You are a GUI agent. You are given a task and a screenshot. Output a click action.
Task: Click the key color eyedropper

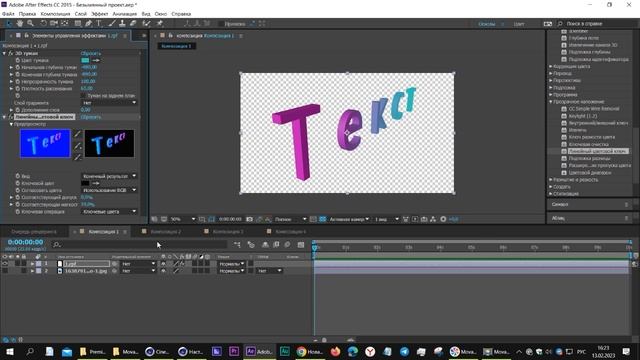pyautogui.click(x=96, y=183)
